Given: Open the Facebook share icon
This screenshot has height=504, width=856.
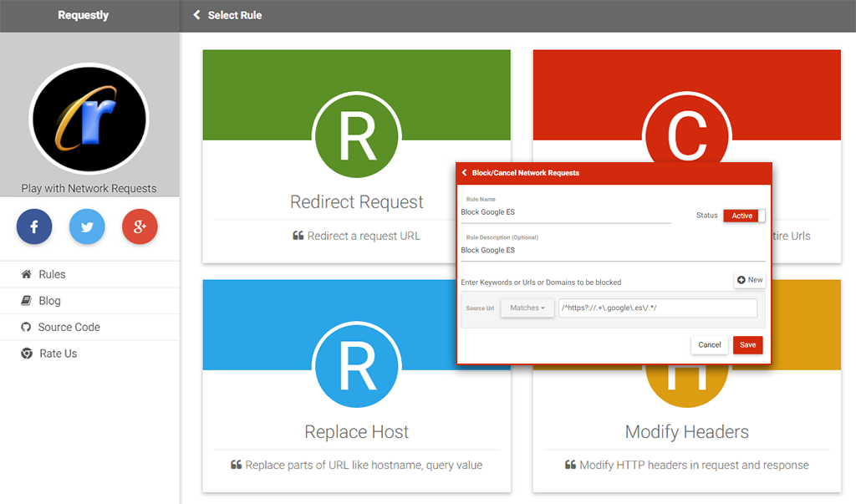Looking at the screenshot, I should [33, 227].
